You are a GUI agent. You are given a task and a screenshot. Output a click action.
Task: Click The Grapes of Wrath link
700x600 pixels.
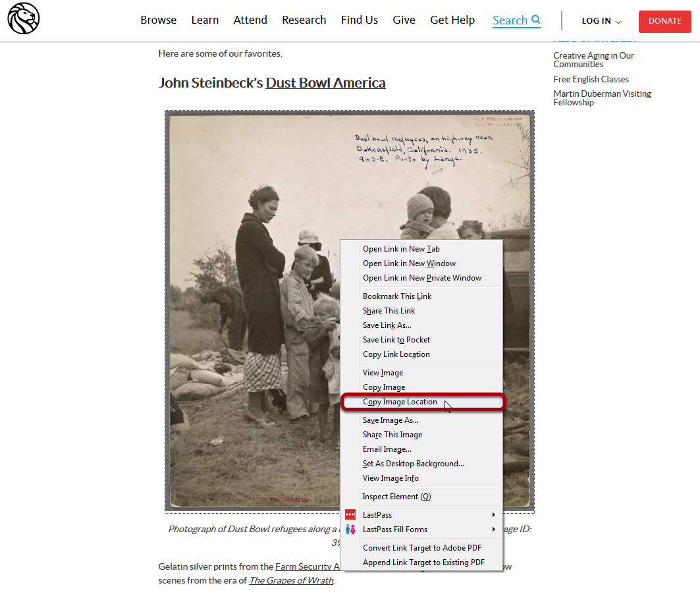[x=291, y=580]
